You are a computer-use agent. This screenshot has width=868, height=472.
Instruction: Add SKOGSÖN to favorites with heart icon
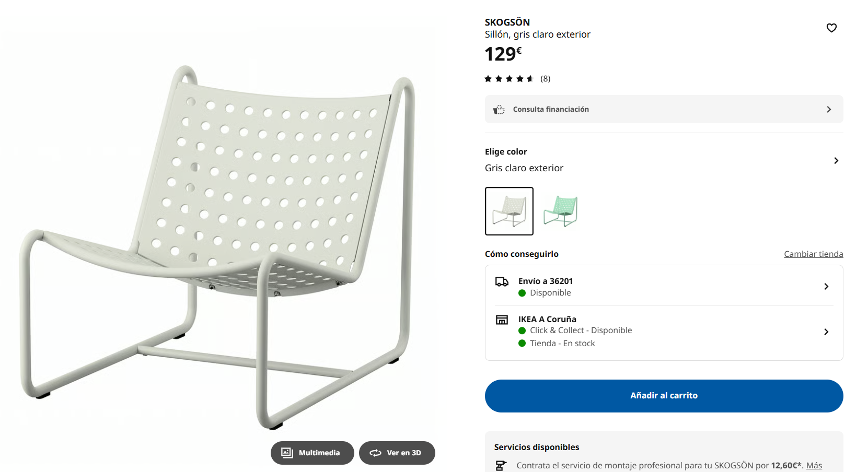point(831,28)
